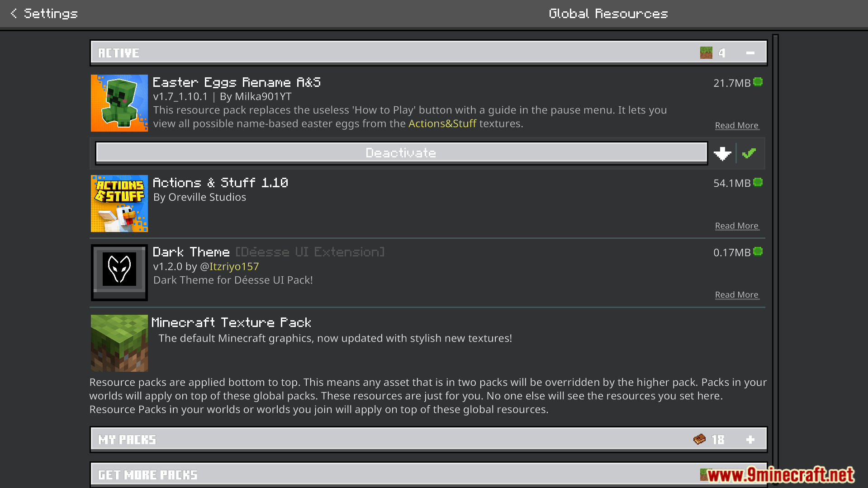Click the Settings label in header
The height and width of the screenshot is (488, 868).
coord(51,14)
